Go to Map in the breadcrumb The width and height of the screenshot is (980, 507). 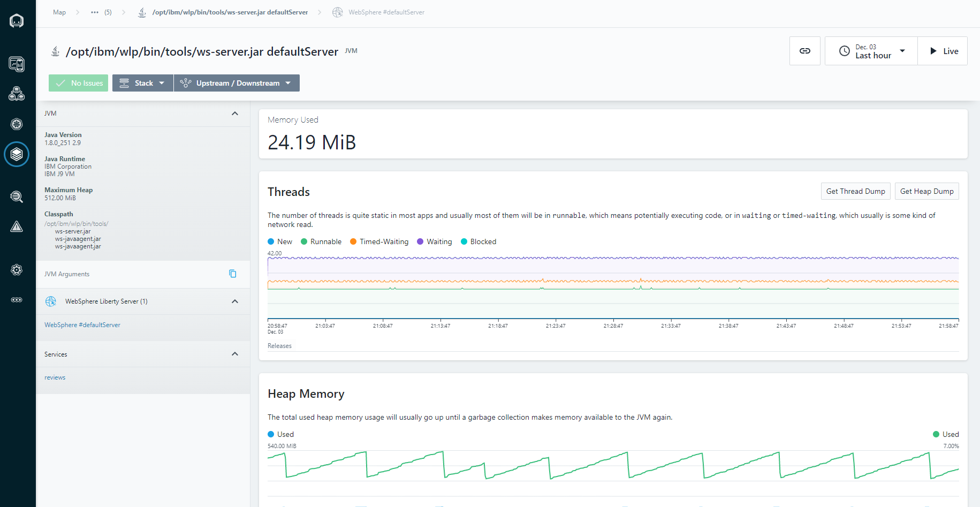tap(59, 12)
